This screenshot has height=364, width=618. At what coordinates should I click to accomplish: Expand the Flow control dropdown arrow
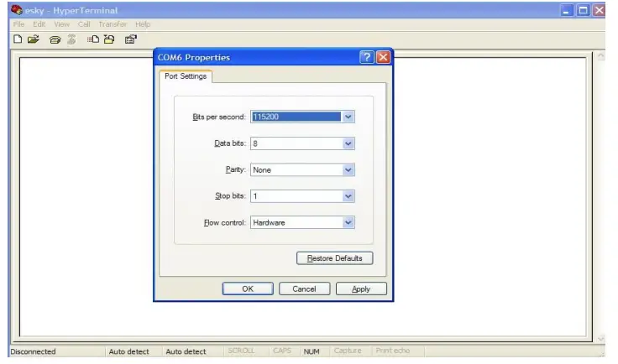(348, 222)
